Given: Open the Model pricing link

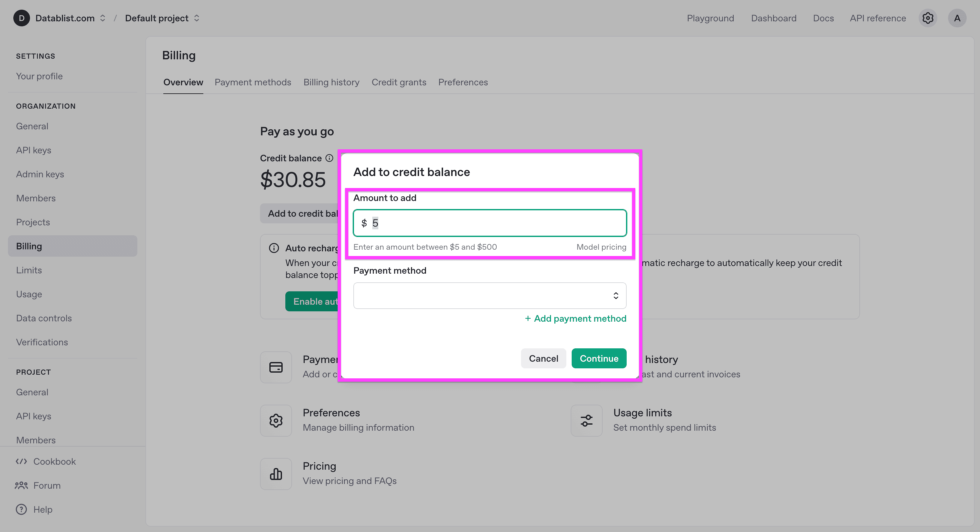Looking at the screenshot, I should point(601,247).
